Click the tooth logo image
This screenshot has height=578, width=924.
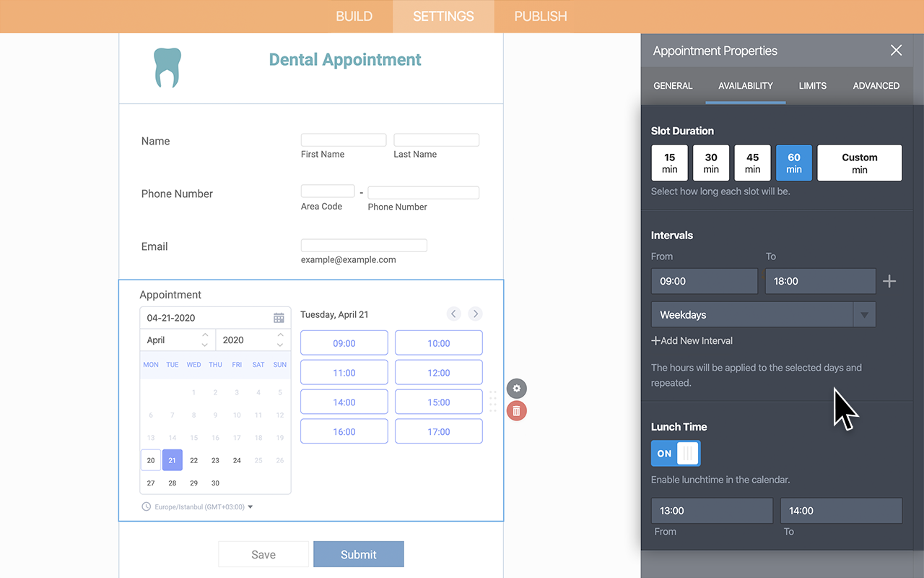pyautogui.click(x=167, y=68)
